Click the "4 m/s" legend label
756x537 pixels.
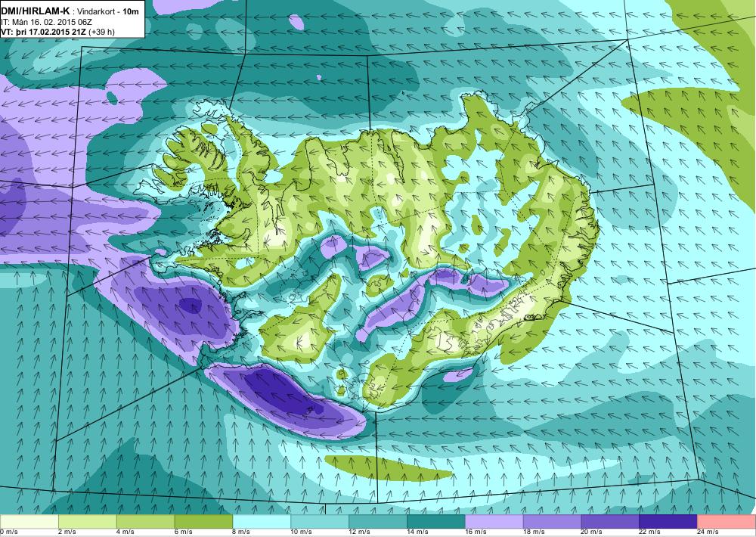(125, 532)
